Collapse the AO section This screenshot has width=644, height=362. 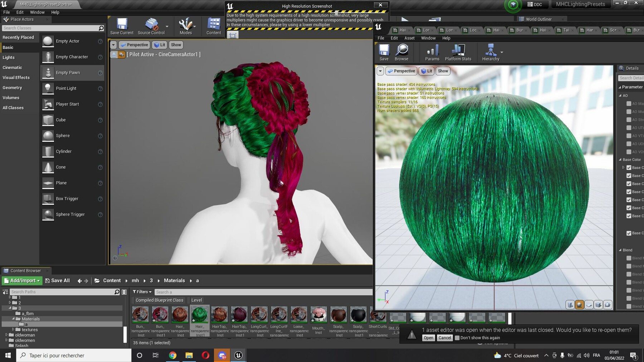tap(620, 96)
